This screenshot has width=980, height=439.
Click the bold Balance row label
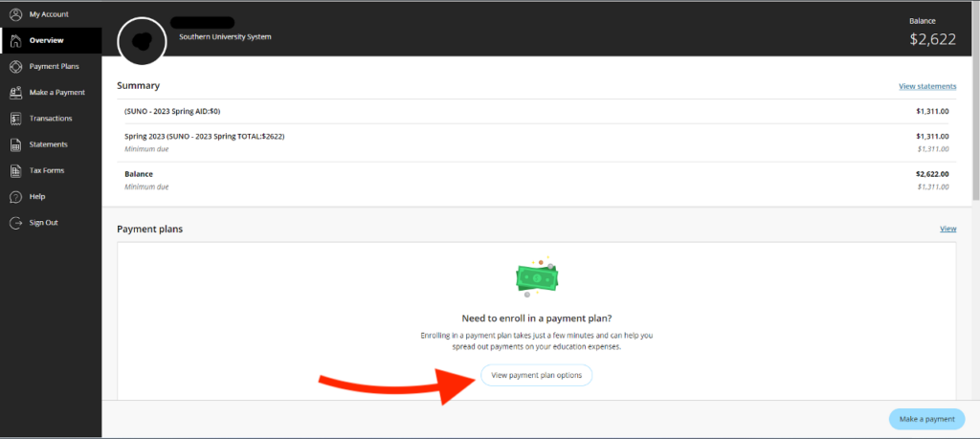(x=139, y=174)
